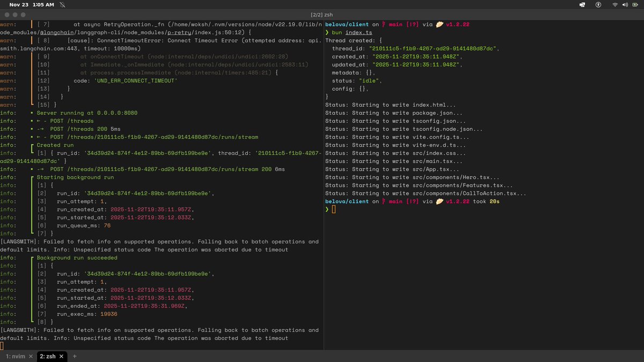The width and height of the screenshot is (644, 362).
Task: Click the 'at onConnectTimeout' stack frame
Action: point(185,57)
